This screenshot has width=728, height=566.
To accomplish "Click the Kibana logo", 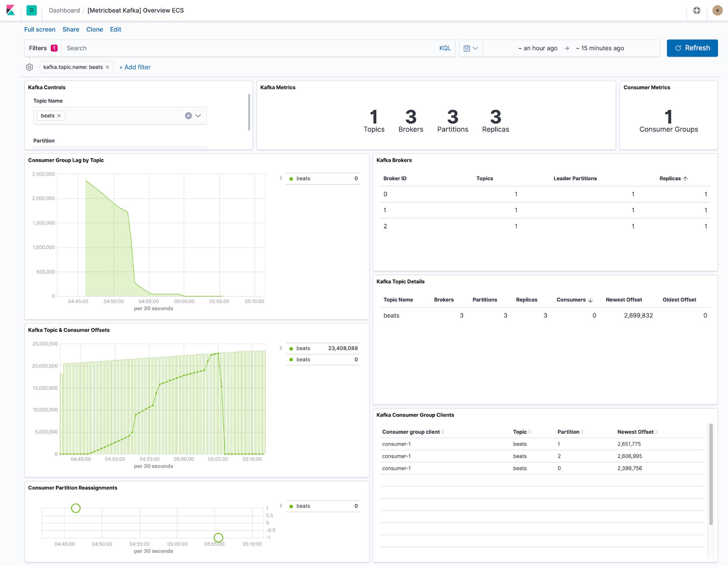I will pos(11,10).
